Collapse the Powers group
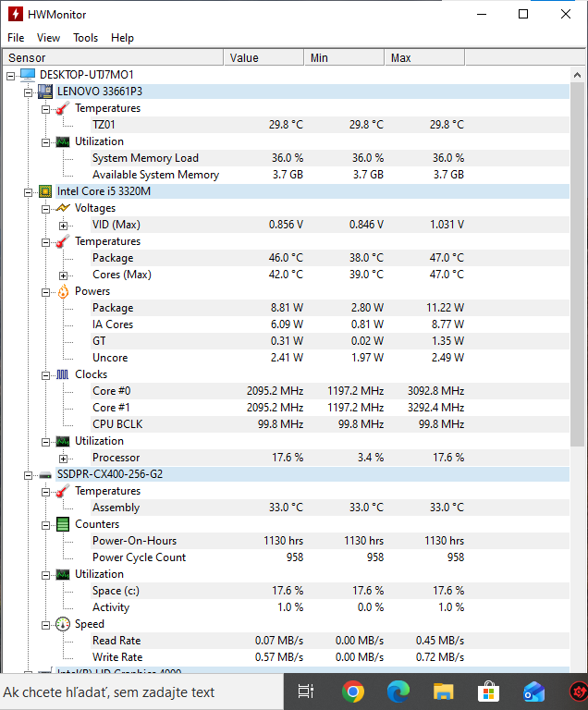This screenshot has width=588, height=710. (x=45, y=292)
